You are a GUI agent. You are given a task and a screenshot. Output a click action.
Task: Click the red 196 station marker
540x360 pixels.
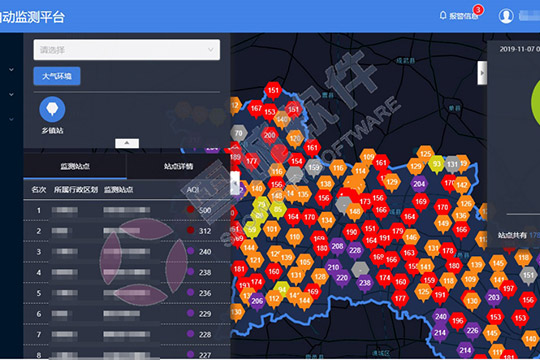[457, 321]
